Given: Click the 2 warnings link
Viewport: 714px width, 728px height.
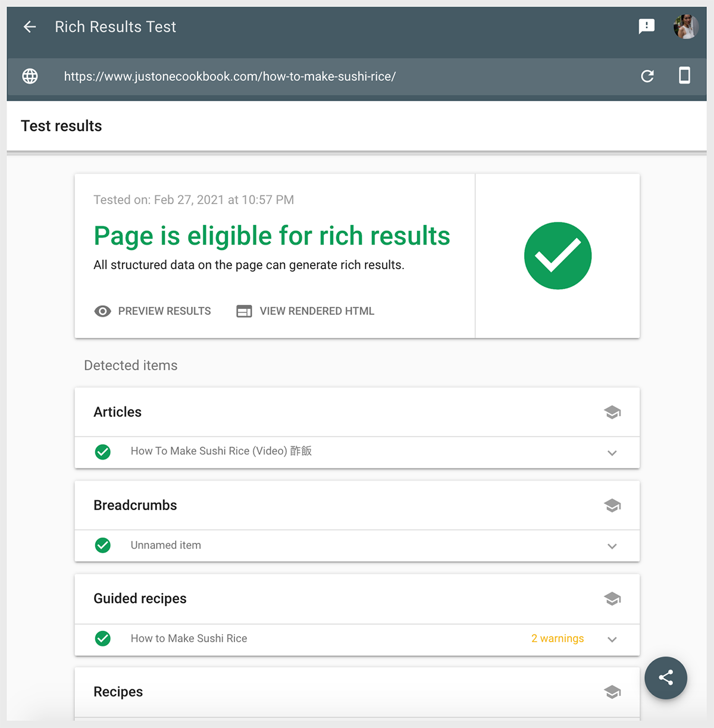Looking at the screenshot, I should pyautogui.click(x=557, y=638).
